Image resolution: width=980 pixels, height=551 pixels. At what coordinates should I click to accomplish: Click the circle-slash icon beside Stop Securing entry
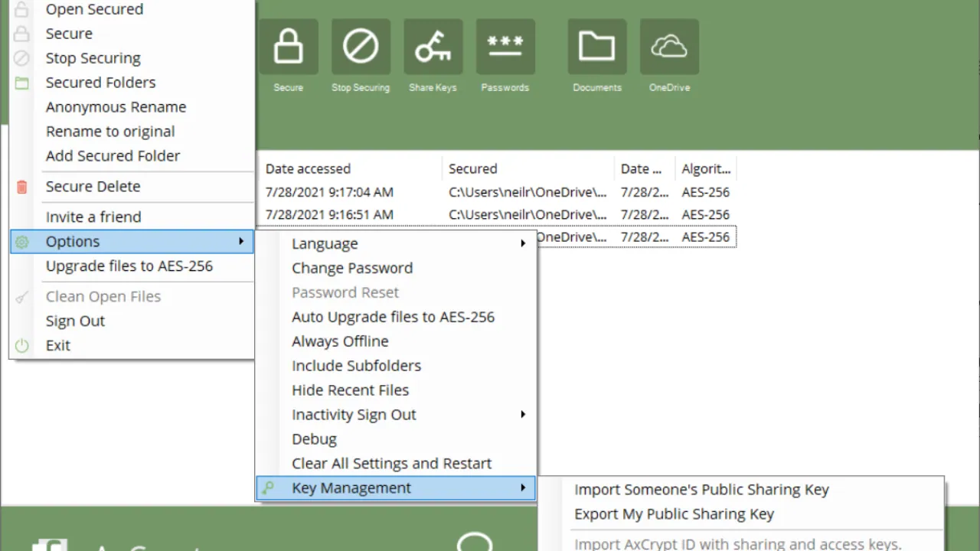tap(21, 58)
